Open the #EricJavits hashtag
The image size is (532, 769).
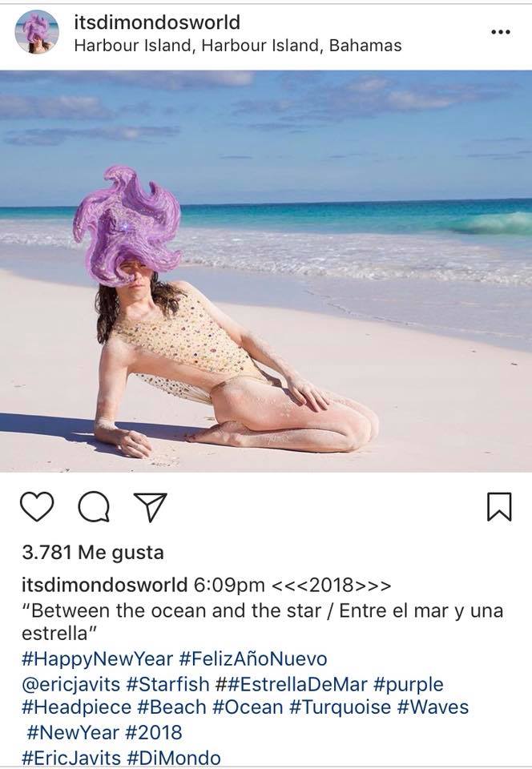[71, 758]
